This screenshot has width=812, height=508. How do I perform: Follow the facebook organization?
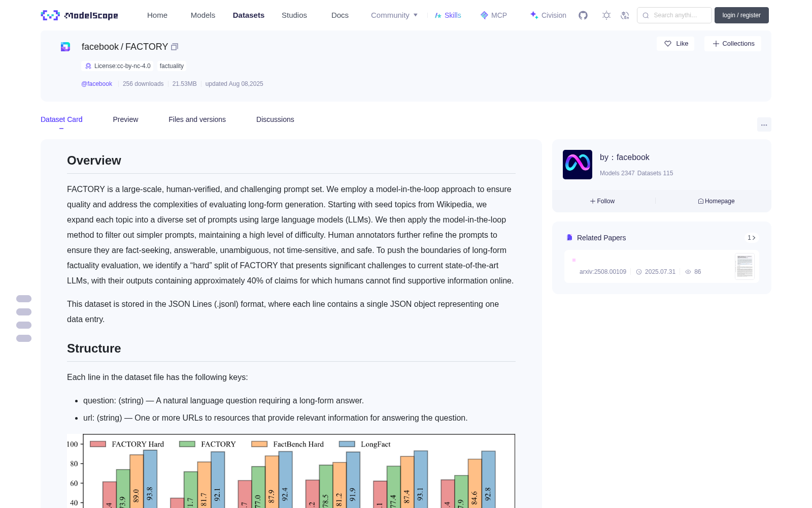pos(602,201)
